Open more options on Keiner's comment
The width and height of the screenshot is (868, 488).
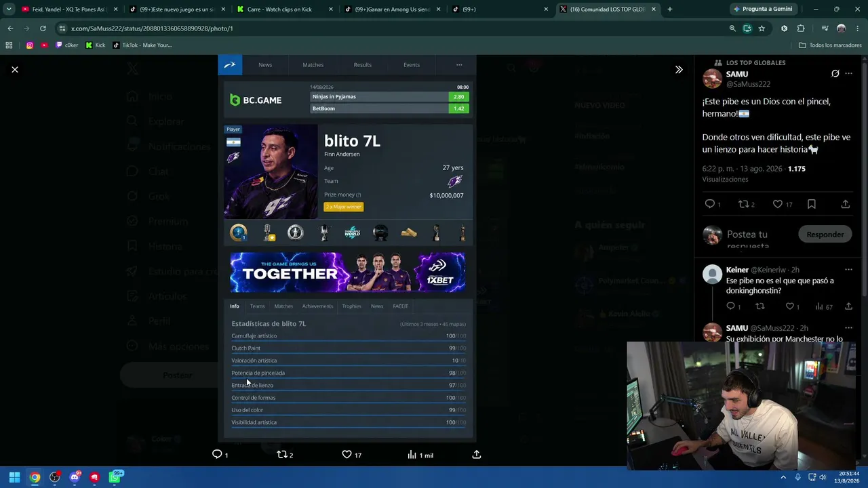[848, 270]
